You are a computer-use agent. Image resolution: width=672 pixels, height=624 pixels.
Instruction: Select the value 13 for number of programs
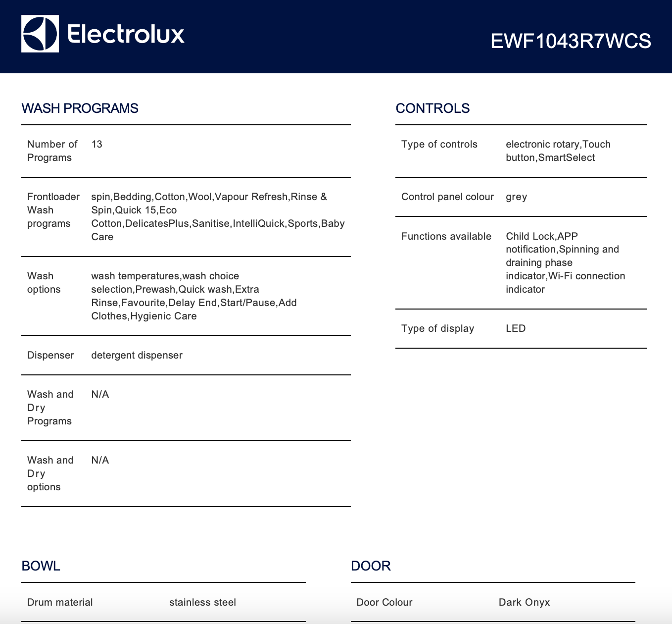97,144
